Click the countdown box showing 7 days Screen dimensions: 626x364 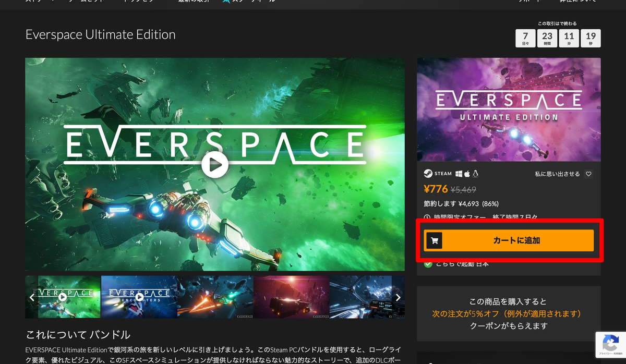[x=526, y=38]
